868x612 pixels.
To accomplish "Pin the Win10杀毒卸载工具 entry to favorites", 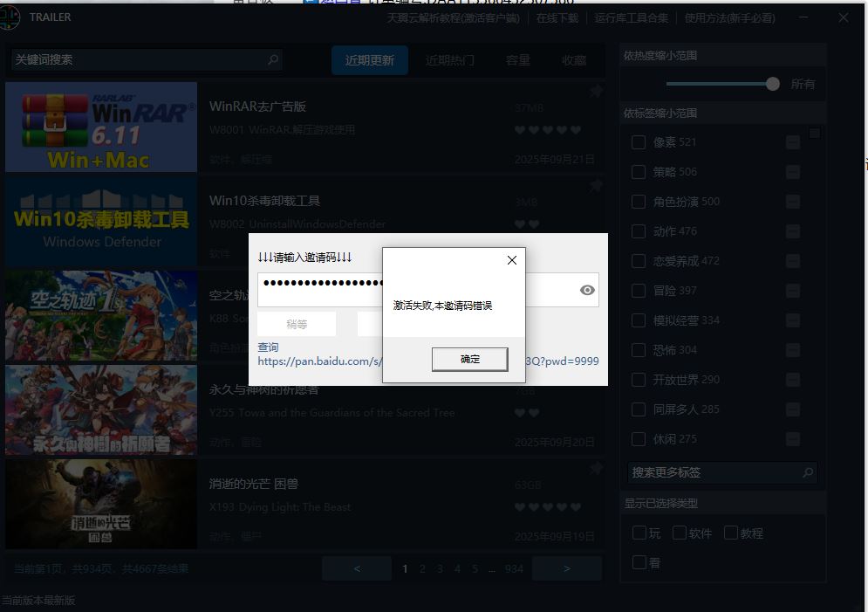I will (x=596, y=185).
